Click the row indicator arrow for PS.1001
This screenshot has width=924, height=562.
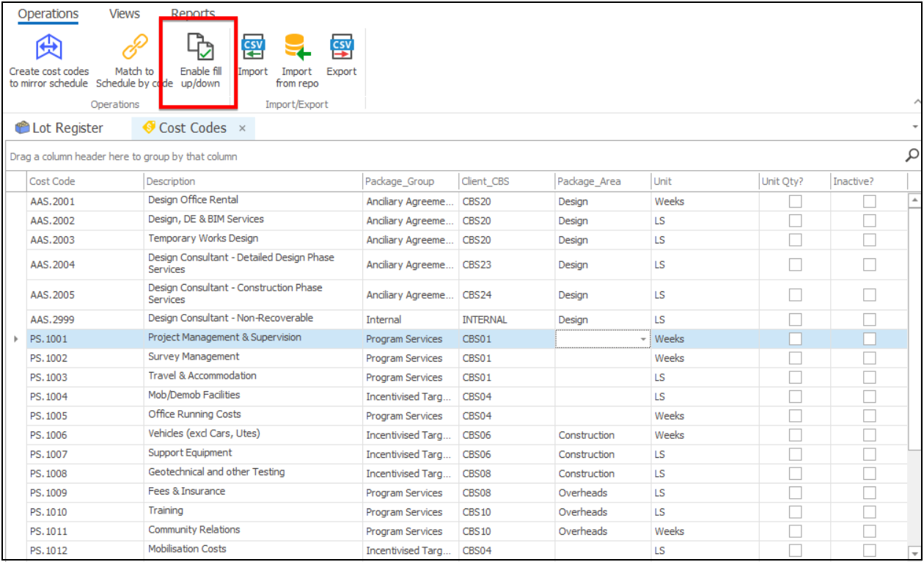click(16, 339)
